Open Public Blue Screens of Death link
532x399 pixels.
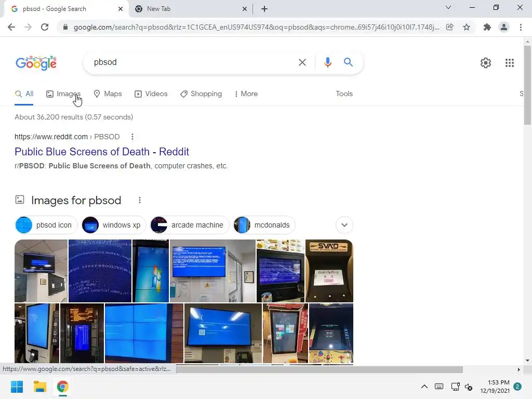(102, 152)
